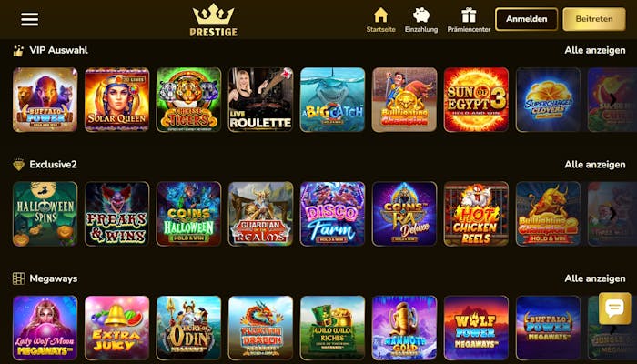The height and width of the screenshot is (364, 637).
Task: Click the golden Beitreten button
Action: pos(594,19)
